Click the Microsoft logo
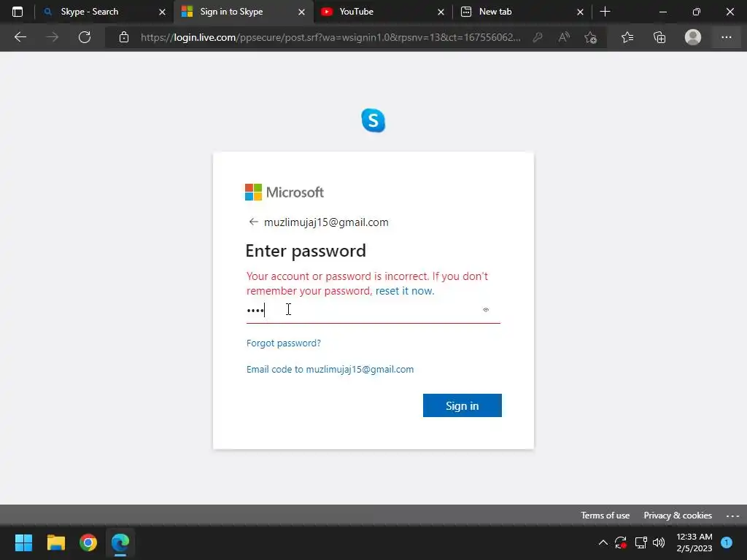Viewport: 747px width, 560px height. pos(285,192)
